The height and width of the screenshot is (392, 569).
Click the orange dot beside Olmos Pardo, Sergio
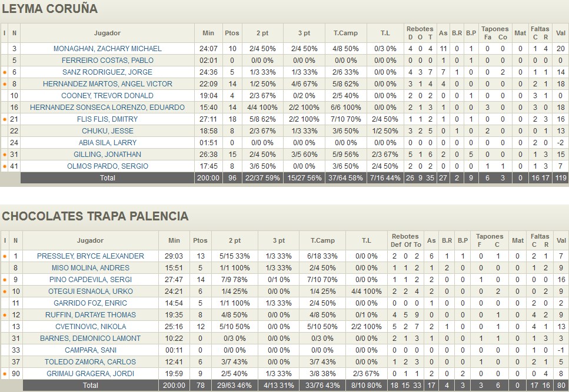pos(5,166)
